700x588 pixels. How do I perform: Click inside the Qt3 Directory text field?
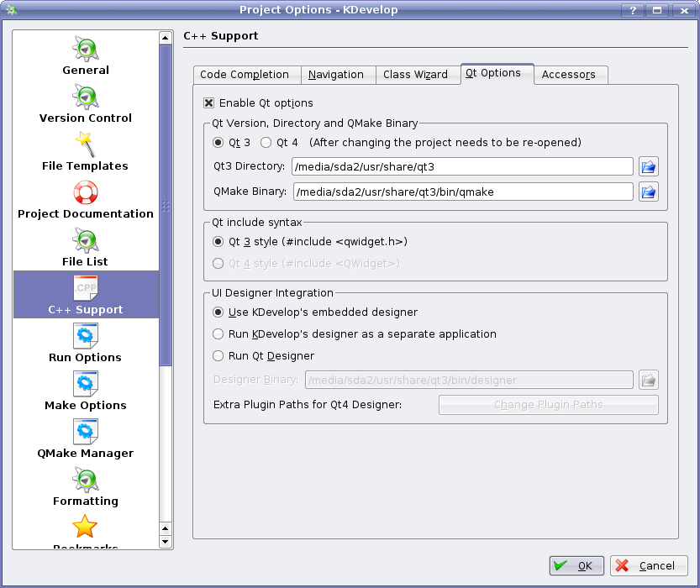point(462,166)
